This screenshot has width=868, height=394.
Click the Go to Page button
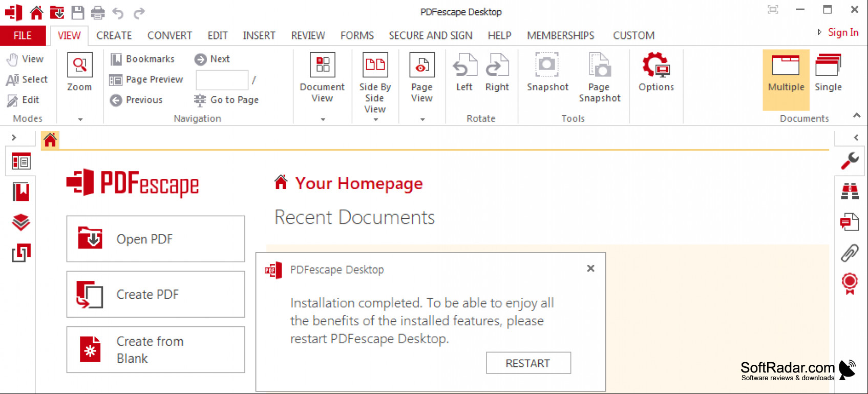click(226, 100)
